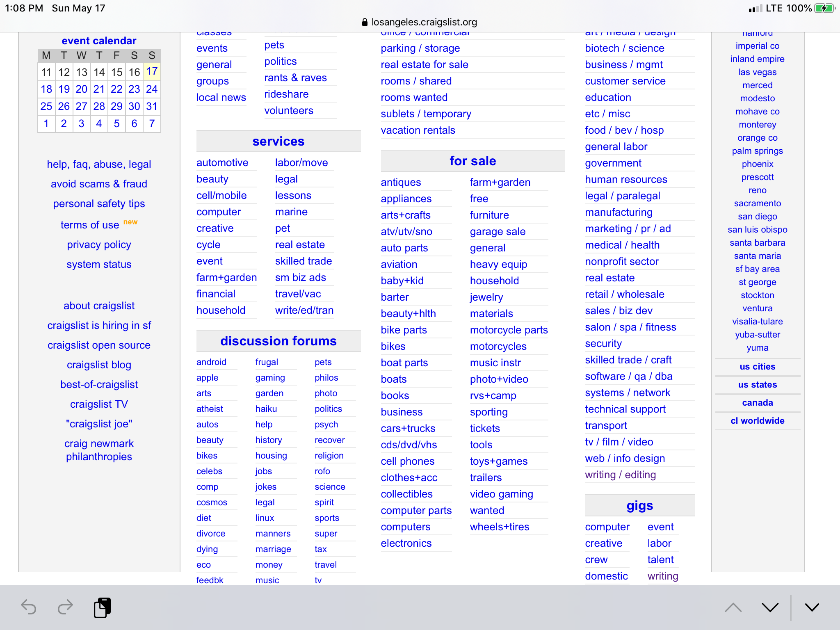Open craigslist is hiring in sf
Screen dimensions: 840x630
[99, 325]
